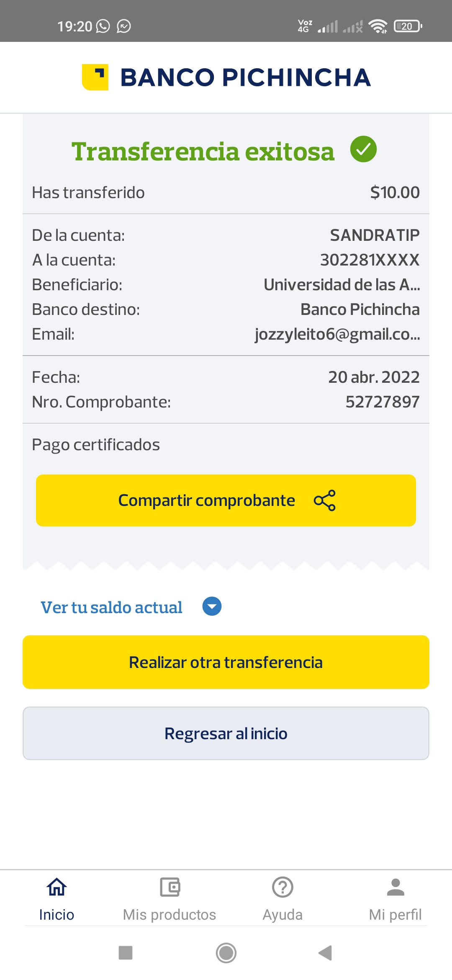This screenshot has width=452, height=980.
Task: Tap the Inicio home icon
Action: point(56,887)
